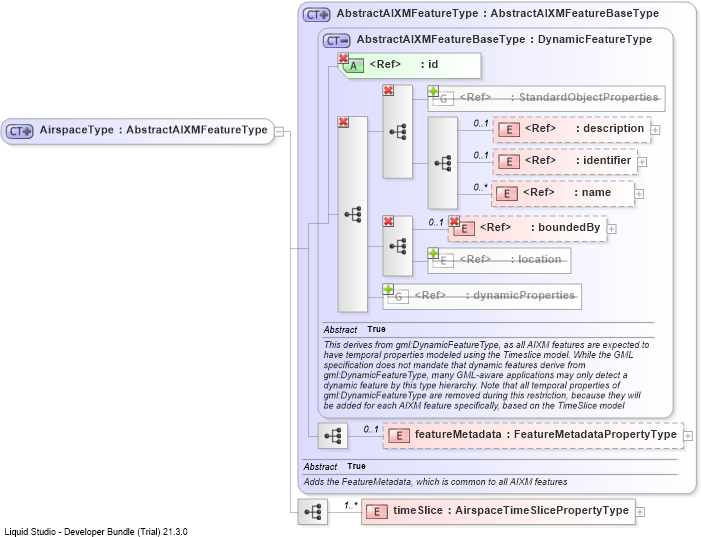This screenshot has width=701, height=537.
Task: Click the CT icon on AirspaceType node
Action: [x=19, y=131]
